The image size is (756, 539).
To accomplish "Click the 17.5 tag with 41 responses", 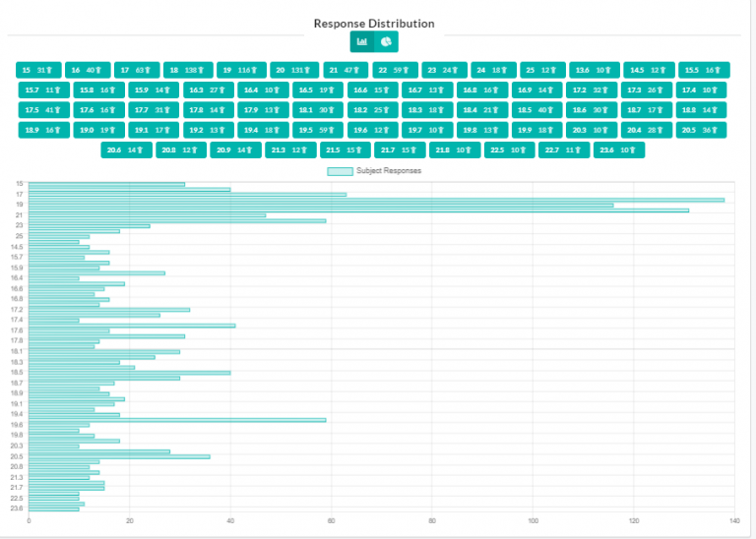I will [42, 110].
